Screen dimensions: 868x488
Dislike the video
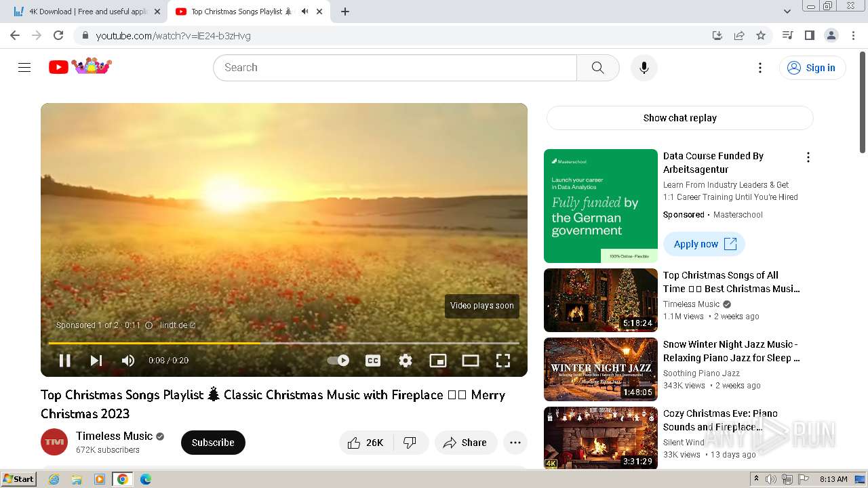(x=410, y=443)
